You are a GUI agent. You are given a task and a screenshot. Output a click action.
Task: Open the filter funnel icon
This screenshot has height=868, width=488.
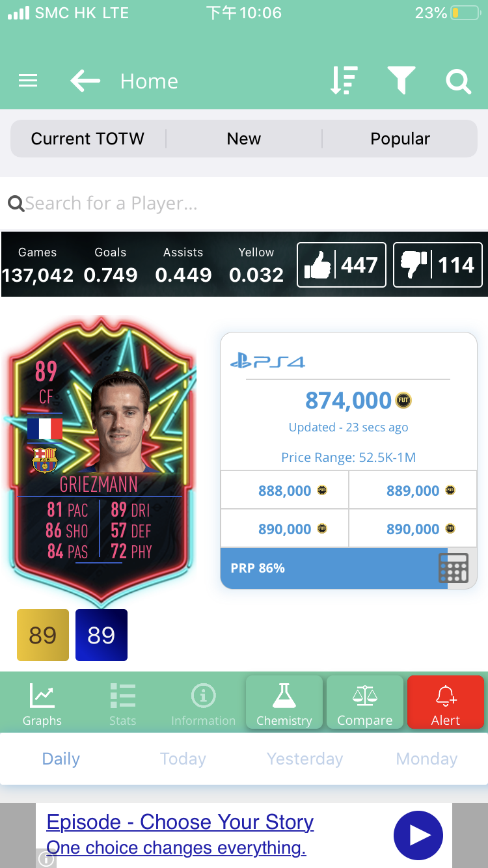[401, 81]
